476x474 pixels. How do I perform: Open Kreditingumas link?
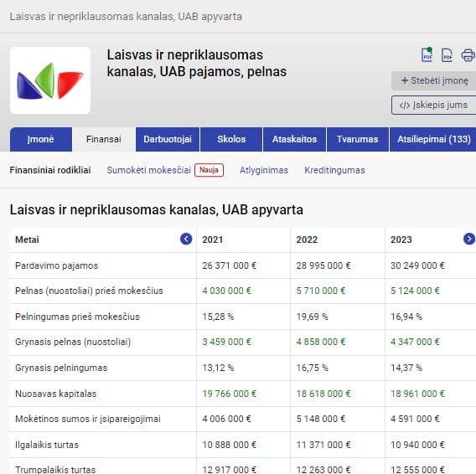click(335, 170)
